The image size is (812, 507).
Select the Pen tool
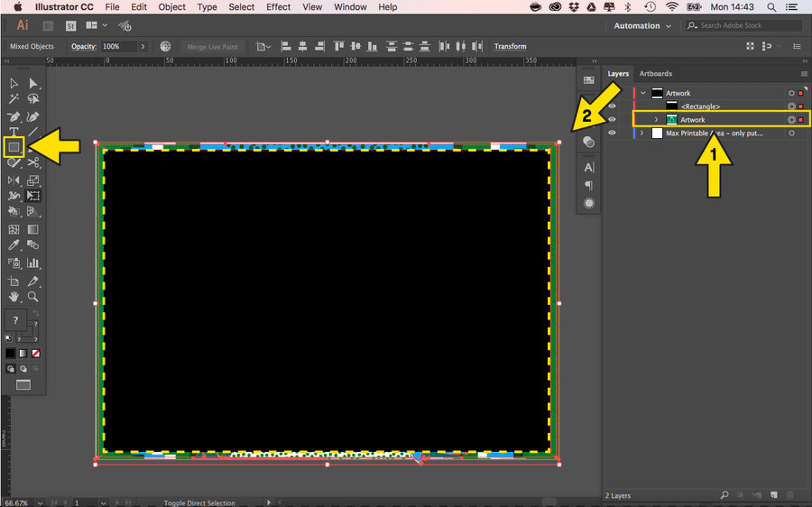coord(14,116)
